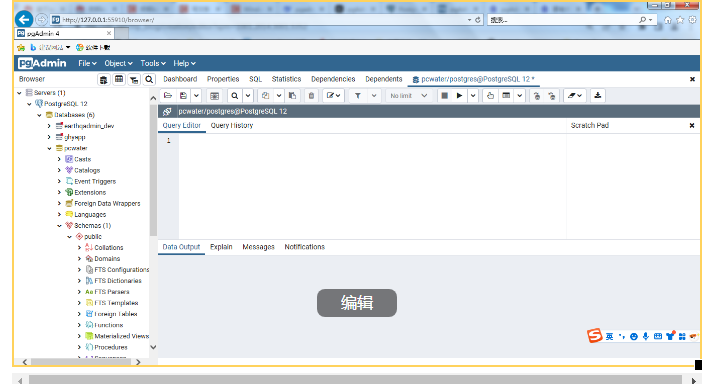712x384 pixels.
Task: Click View Data grid icon in Browser panel
Action: [x=119, y=80]
